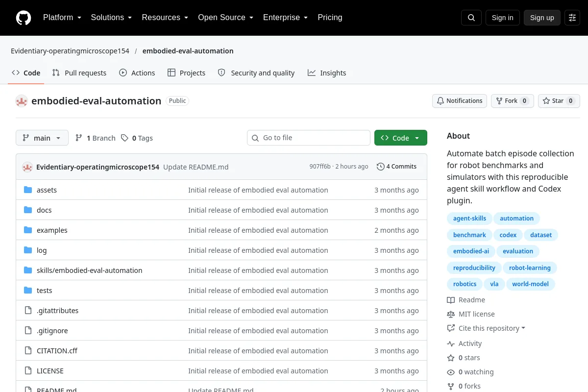Open the search magnifier button
Screen dimensions: 588x392
471,18
